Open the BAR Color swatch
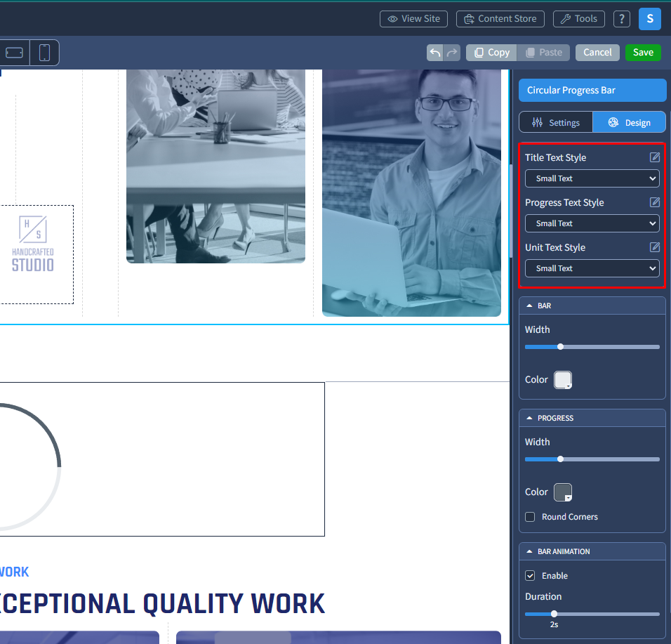This screenshot has width=671, height=644. pyautogui.click(x=563, y=380)
